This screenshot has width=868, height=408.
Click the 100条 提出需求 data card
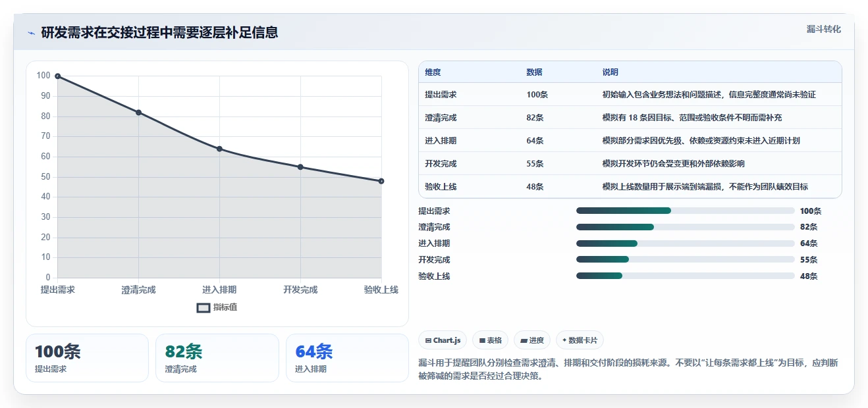87,358
